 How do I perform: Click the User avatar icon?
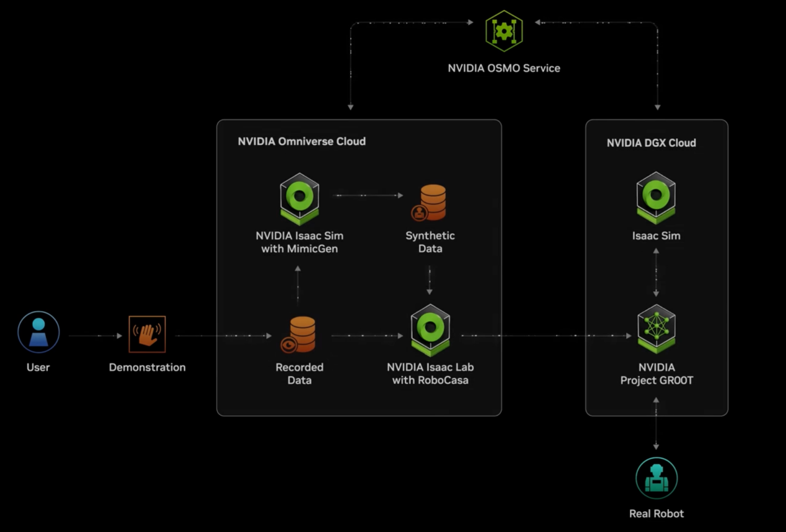38,332
